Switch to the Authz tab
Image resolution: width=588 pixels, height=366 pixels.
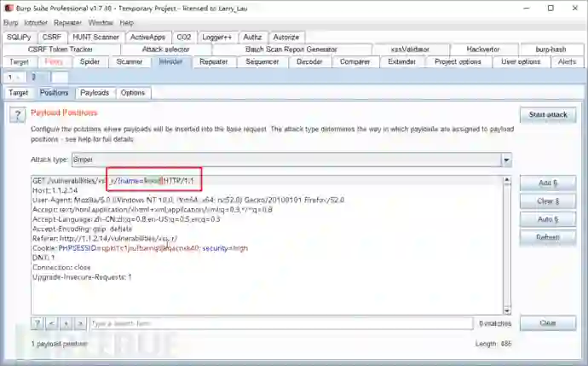(252, 38)
